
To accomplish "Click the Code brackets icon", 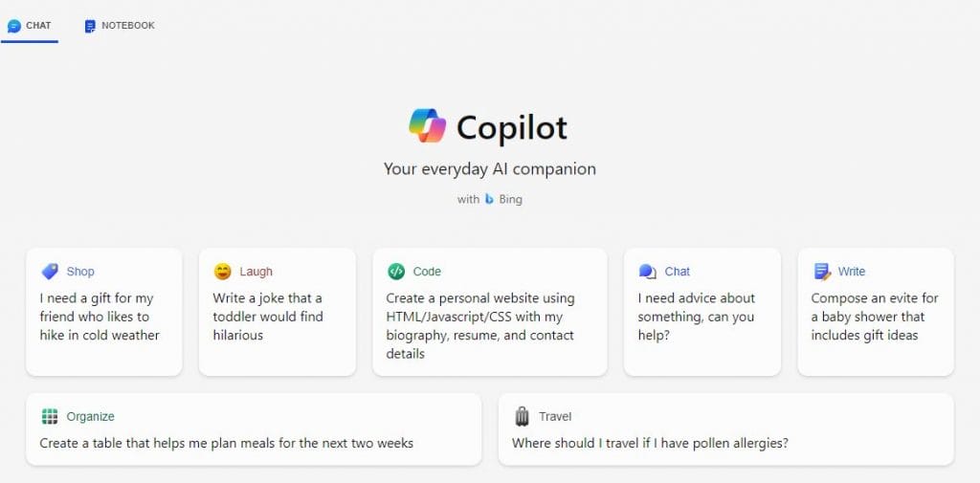I will click(396, 272).
